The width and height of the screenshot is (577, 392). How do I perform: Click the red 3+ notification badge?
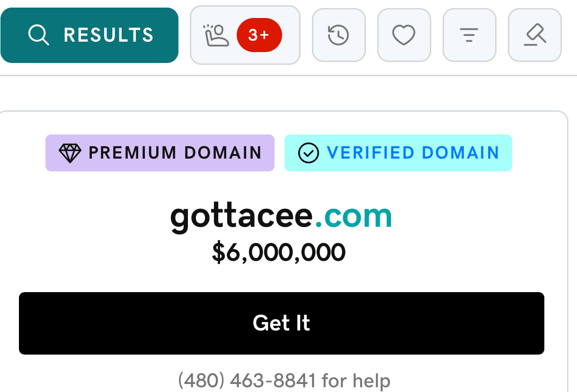pyautogui.click(x=259, y=35)
